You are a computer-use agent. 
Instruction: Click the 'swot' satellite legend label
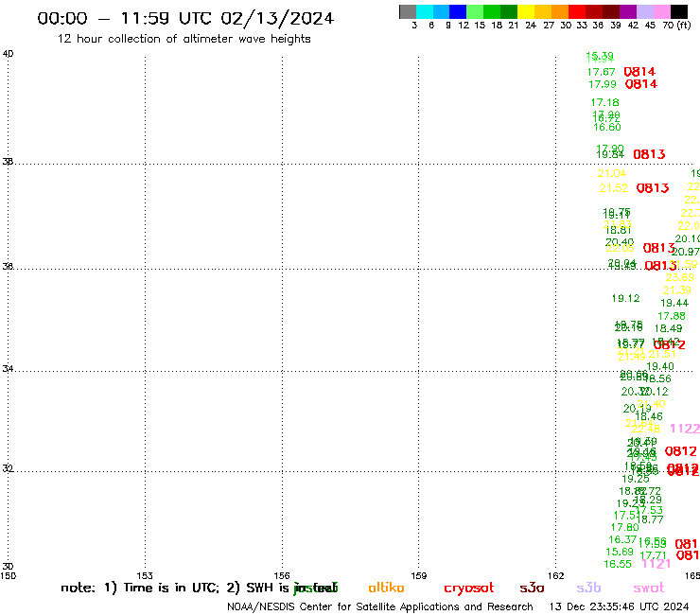click(649, 589)
